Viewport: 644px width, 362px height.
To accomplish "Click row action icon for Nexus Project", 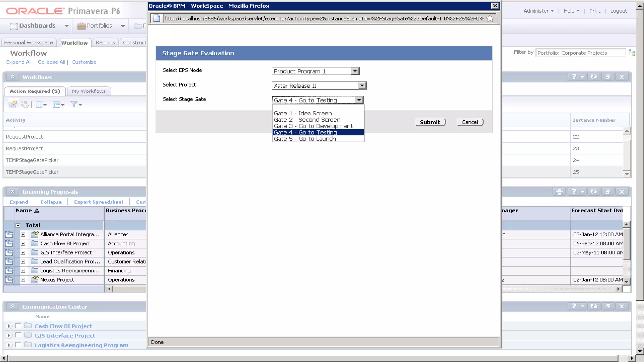I will [9, 280].
